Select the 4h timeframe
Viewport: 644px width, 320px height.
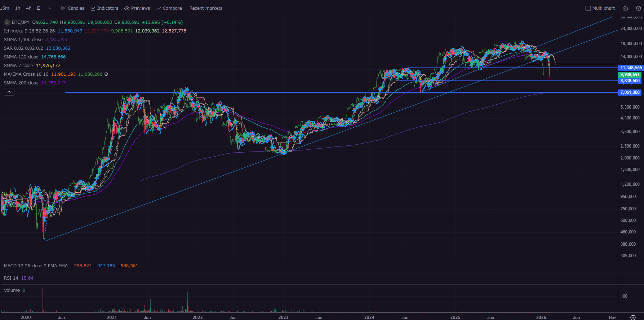coord(29,8)
